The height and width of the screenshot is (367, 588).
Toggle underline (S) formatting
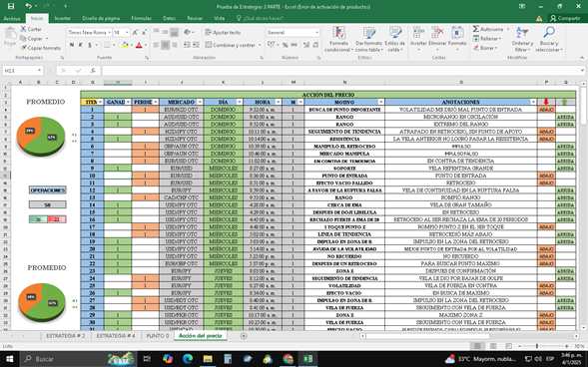(x=90, y=45)
